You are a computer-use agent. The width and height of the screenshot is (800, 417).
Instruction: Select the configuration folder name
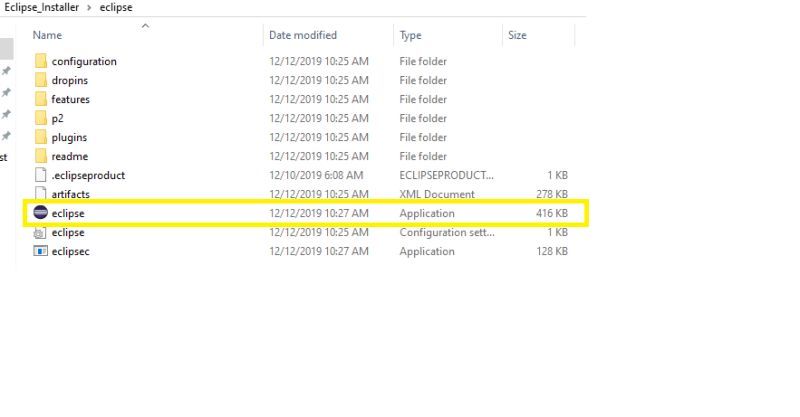point(84,61)
